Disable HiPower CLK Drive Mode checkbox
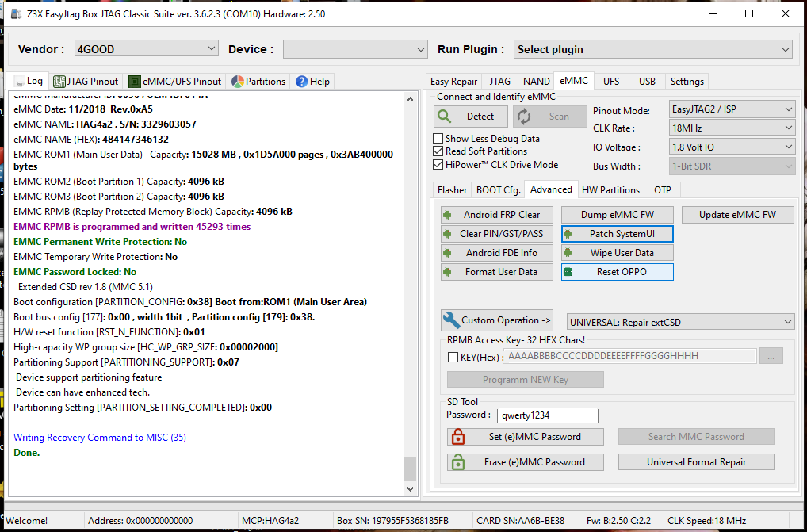 (x=438, y=165)
